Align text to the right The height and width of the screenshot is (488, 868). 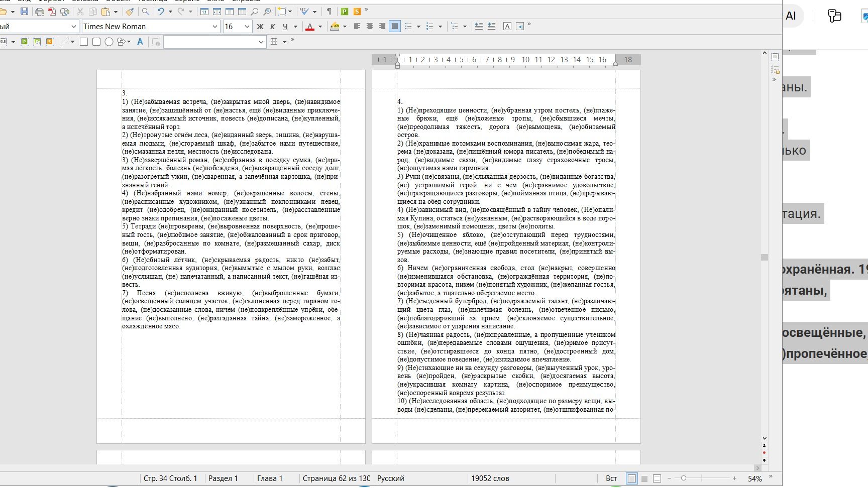(x=382, y=27)
